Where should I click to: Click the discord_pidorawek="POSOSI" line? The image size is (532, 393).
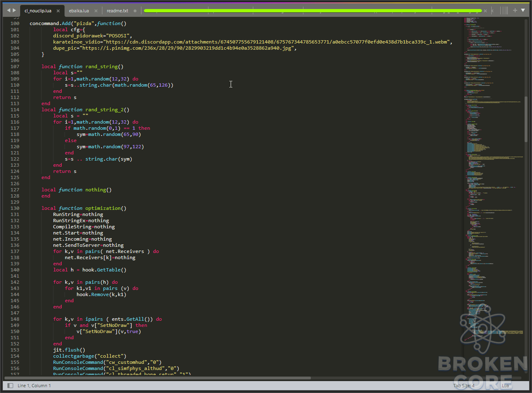(93, 36)
